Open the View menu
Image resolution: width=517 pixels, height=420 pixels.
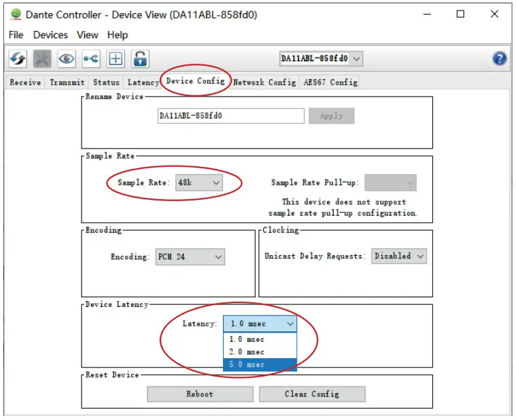87,35
